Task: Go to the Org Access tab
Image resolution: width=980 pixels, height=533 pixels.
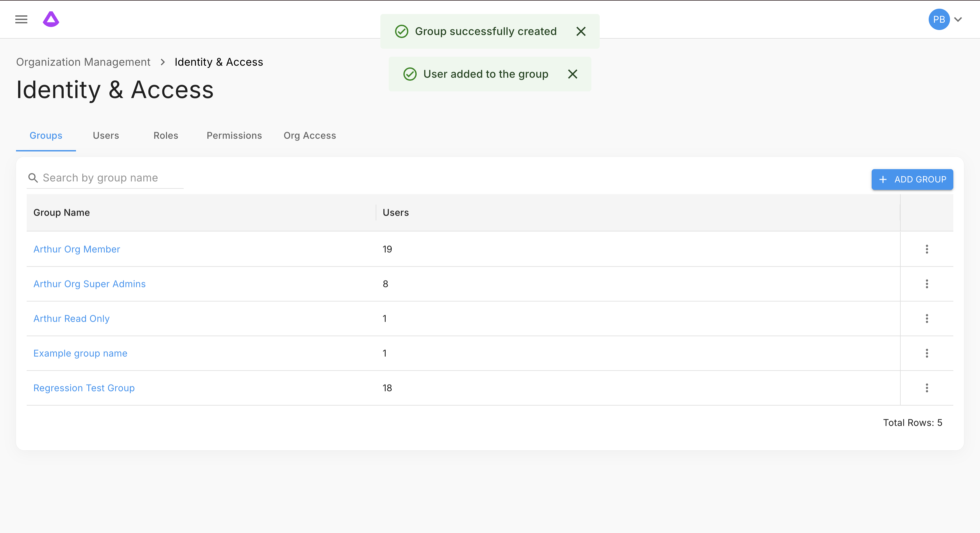Action: pos(309,135)
